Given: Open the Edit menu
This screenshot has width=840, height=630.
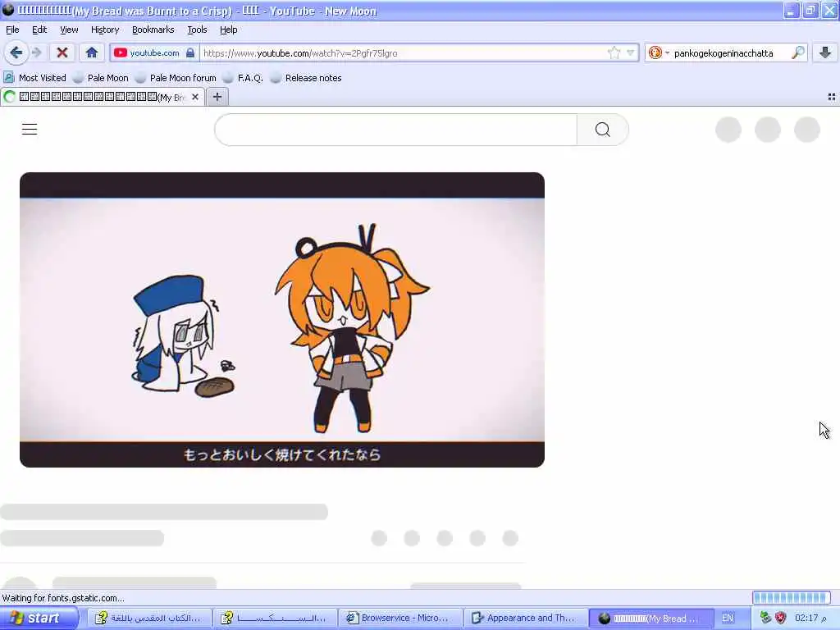Looking at the screenshot, I should coord(39,30).
